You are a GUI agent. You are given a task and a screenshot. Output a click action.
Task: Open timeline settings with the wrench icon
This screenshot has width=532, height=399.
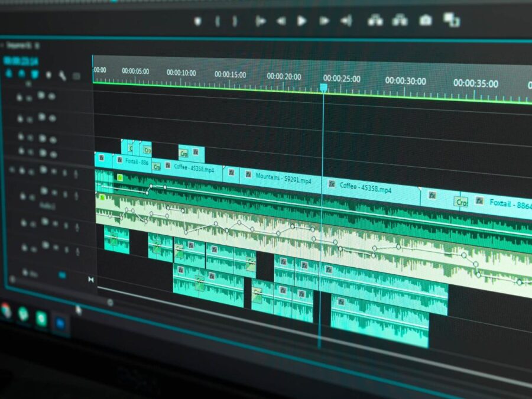(63, 76)
